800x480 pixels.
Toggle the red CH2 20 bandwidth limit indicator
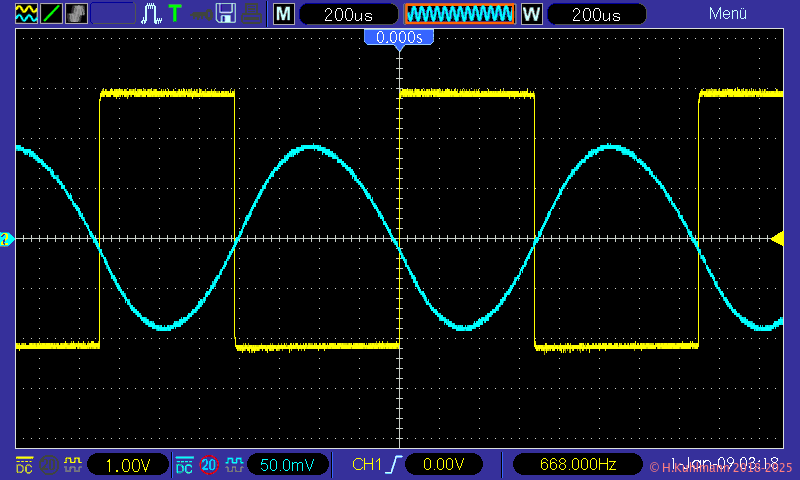click(x=209, y=465)
